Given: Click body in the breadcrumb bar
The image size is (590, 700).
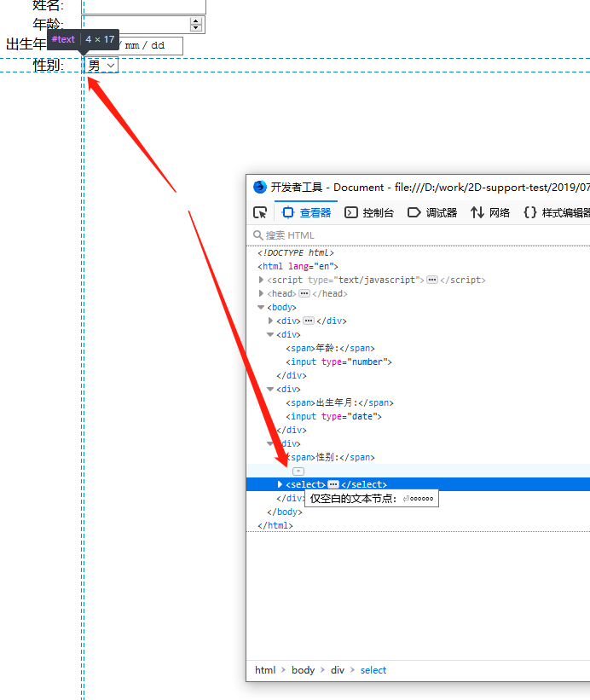Looking at the screenshot, I should 303,670.
